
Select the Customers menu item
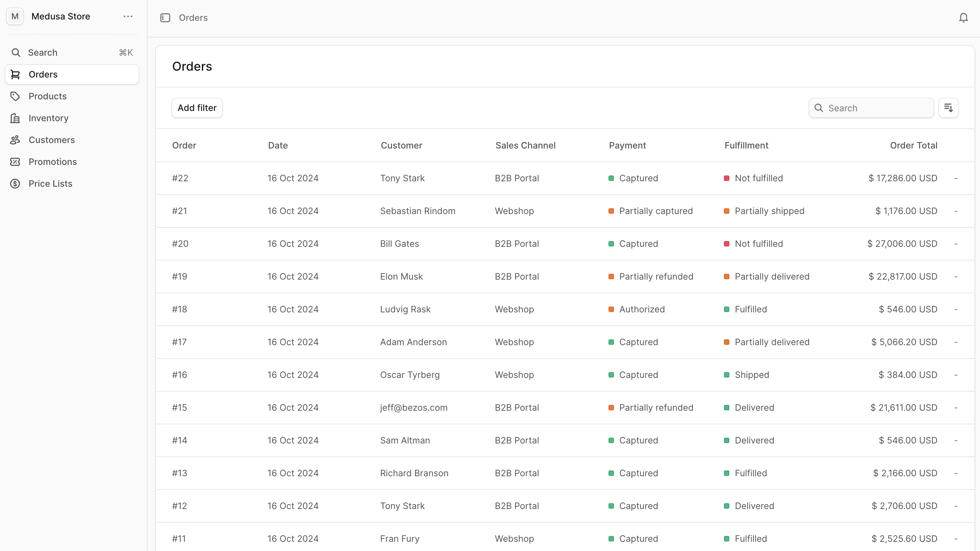pyautogui.click(x=52, y=140)
